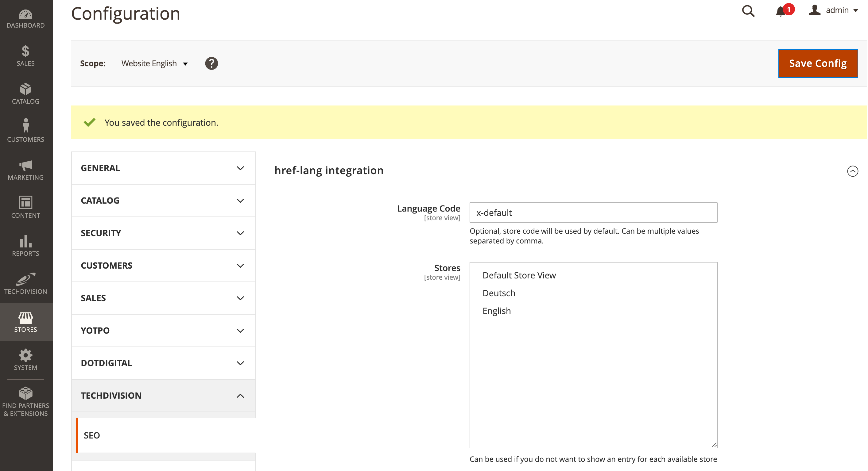Click the Scope help question mark

(211, 63)
